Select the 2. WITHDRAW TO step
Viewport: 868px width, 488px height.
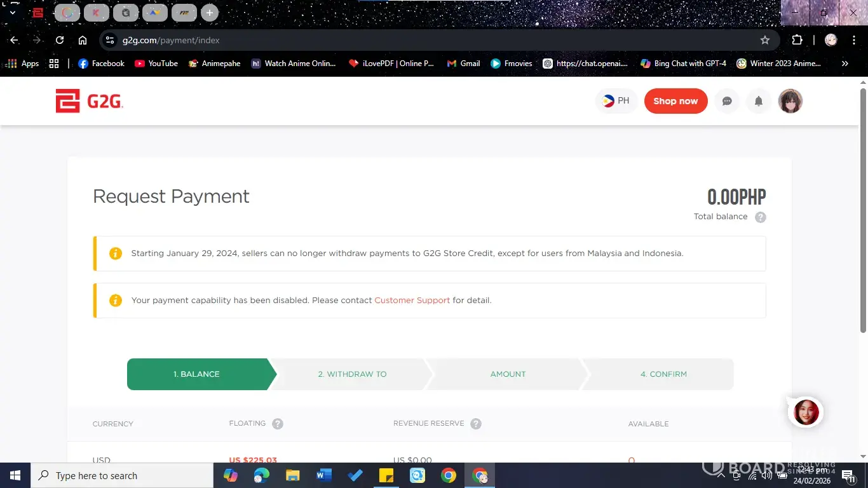coord(352,374)
